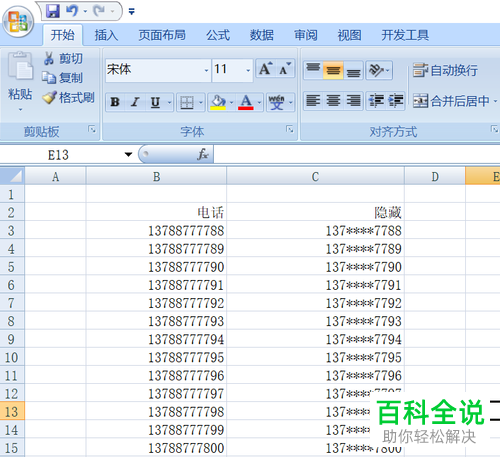Screen dimensions: 500x457
Task: Open the clipboard pane launcher
Action: [x=92, y=129]
